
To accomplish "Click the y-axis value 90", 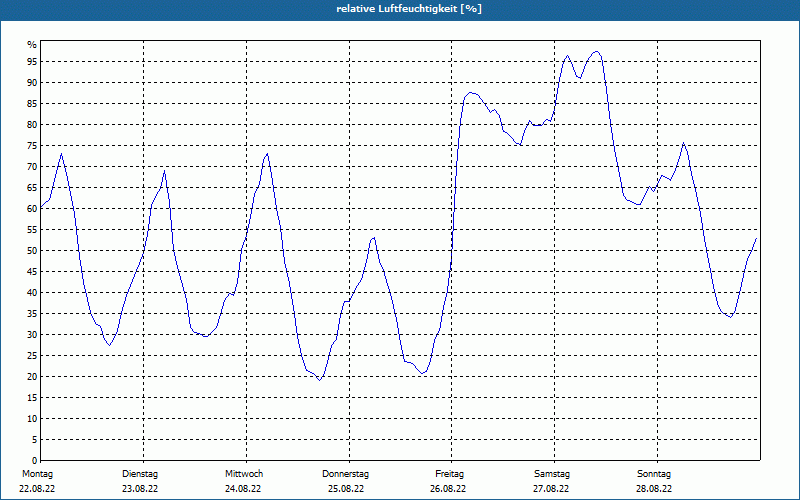I will [32, 83].
